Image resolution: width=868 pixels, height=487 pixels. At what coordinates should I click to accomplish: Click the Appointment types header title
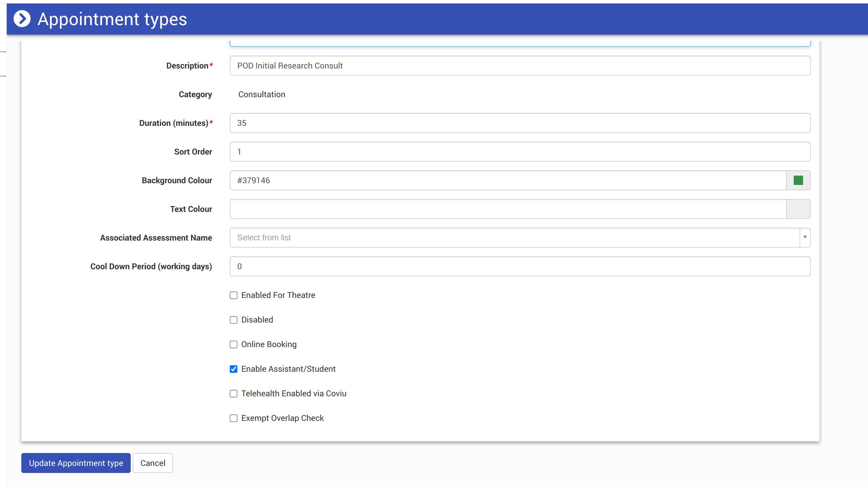click(112, 19)
